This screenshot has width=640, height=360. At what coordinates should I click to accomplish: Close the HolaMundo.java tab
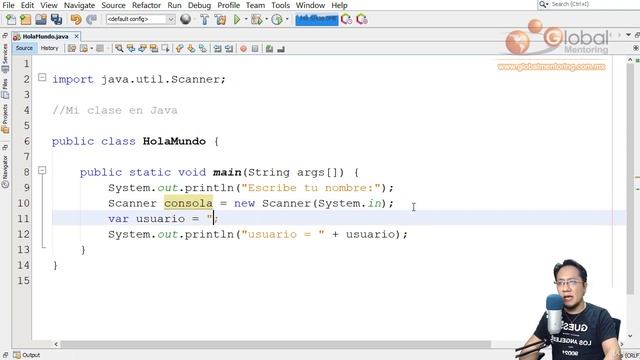76,36
